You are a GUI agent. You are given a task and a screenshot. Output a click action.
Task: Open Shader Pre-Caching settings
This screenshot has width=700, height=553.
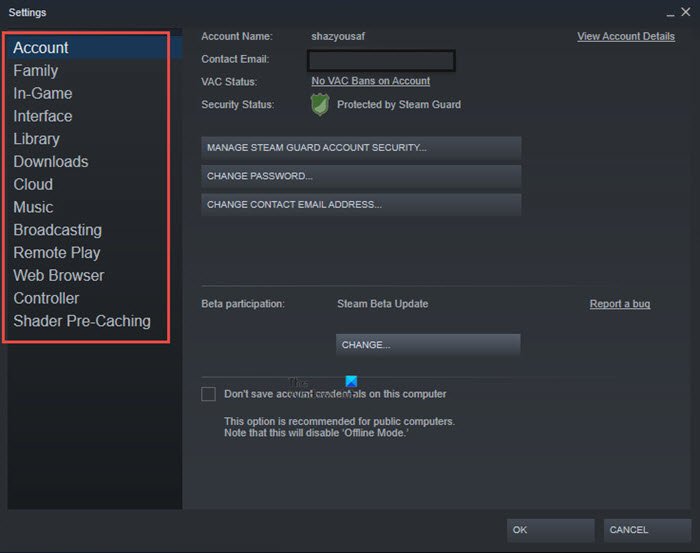pos(82,321)
